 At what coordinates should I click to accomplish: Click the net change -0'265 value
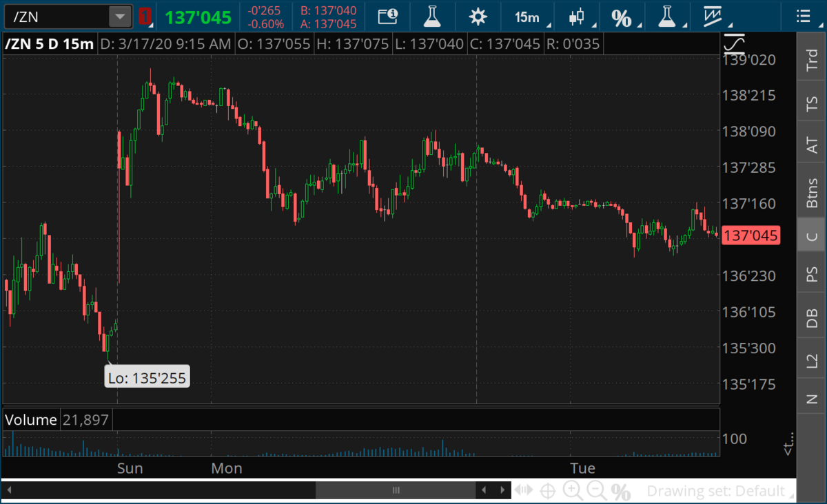tap(265, 10)
